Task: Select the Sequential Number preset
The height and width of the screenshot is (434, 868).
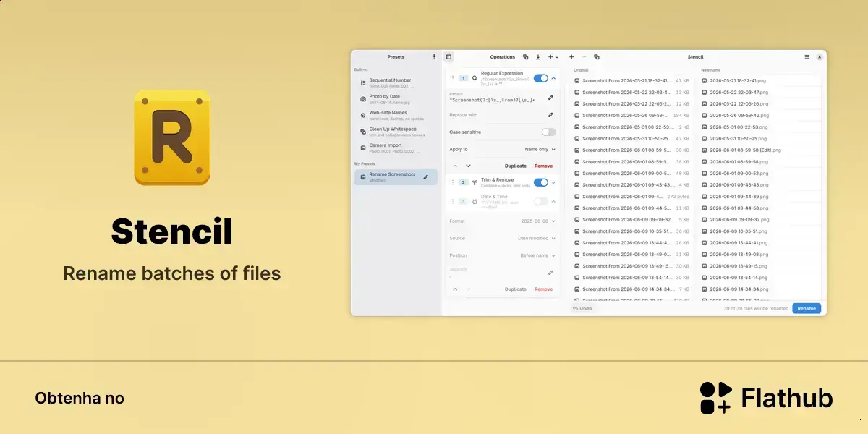Action: click(x=396, y=82)
